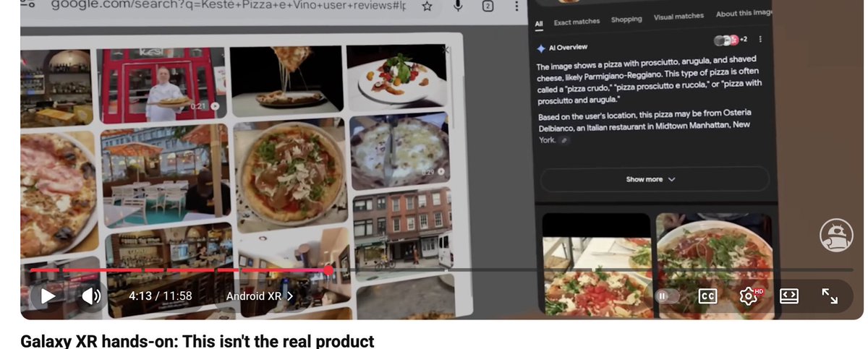Select the Exact matches tab
The width and height of the screenshot is (868, 349).
tap(576, 22)
